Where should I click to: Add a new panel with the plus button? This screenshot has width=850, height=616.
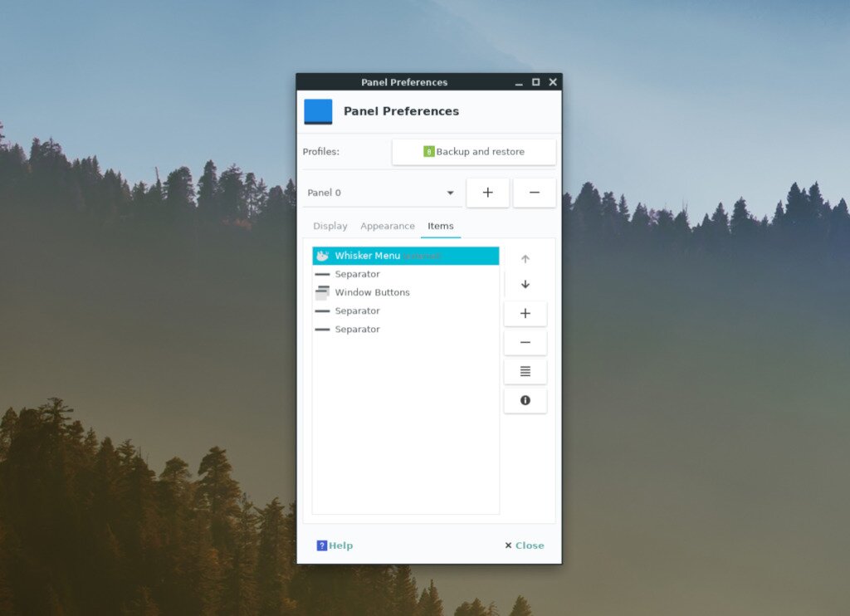(487, 192)
